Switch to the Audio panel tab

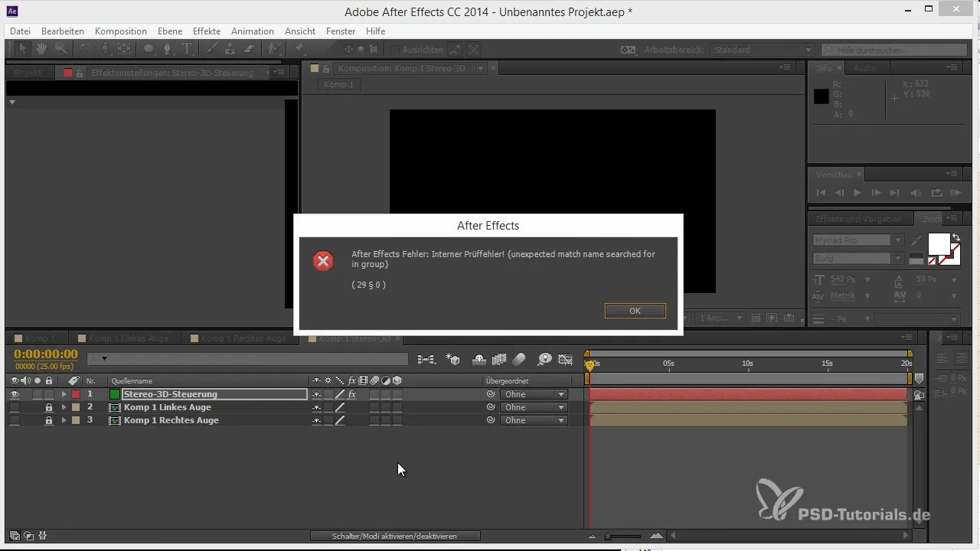coord(865,68)
